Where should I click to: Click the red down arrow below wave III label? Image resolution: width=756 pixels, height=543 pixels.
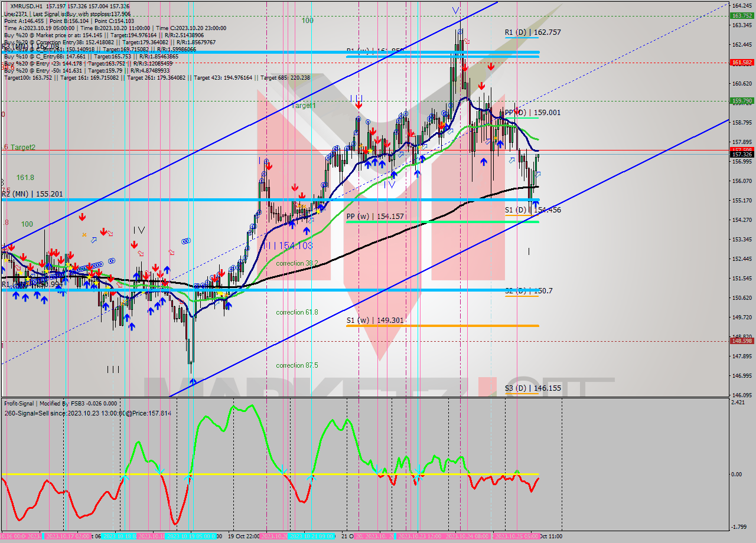click(x=359, y=105)
